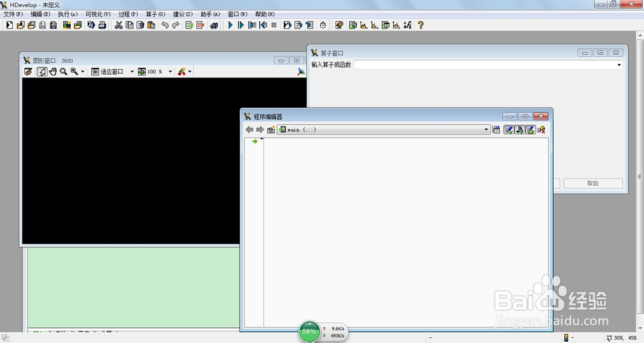The height and width of the screenshot is (343, 644).
Task: Open the 可视化(V) menu
Action: (98, 14)
